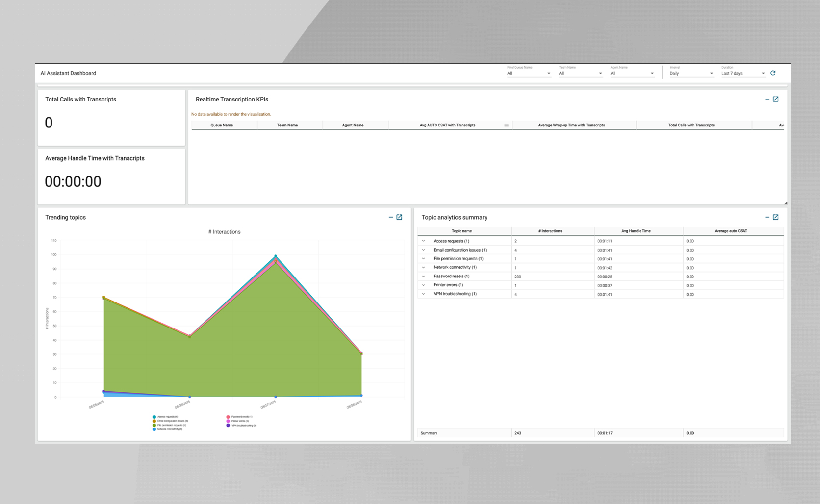This screenshot has width=820, height=504.
Task: Open the Avg AUTO CSAT column menu icon
Action: (506, 125)
